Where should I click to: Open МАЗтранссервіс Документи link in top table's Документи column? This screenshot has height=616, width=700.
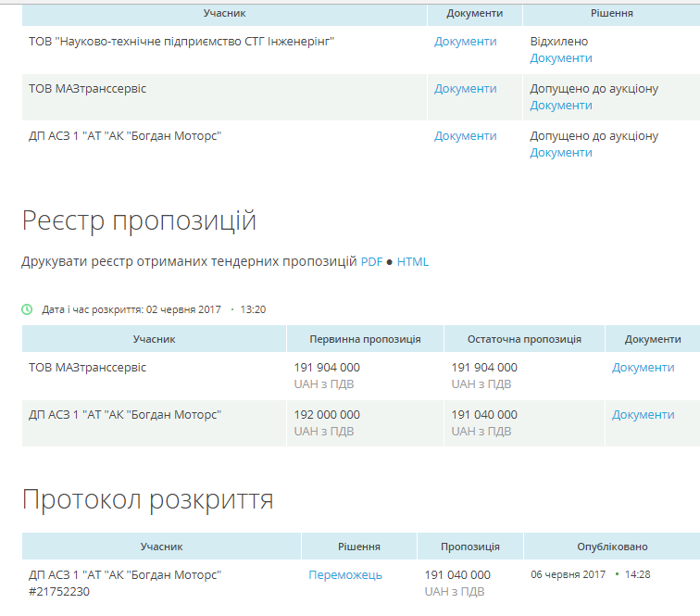pos(465,89)
